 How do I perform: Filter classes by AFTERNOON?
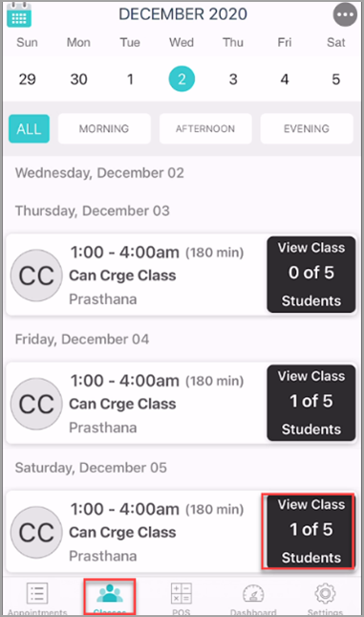coord(205,129)
